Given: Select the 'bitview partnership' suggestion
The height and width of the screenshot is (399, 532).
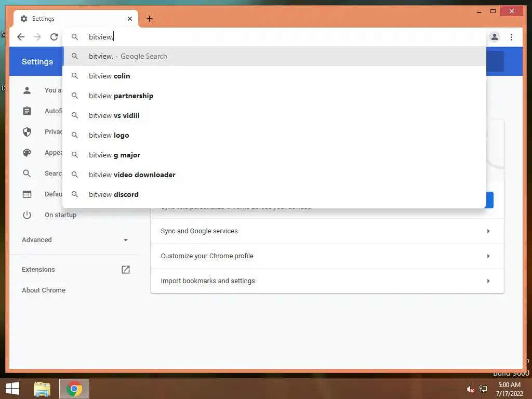Looking at the screenshot, I should pos(274,96).
